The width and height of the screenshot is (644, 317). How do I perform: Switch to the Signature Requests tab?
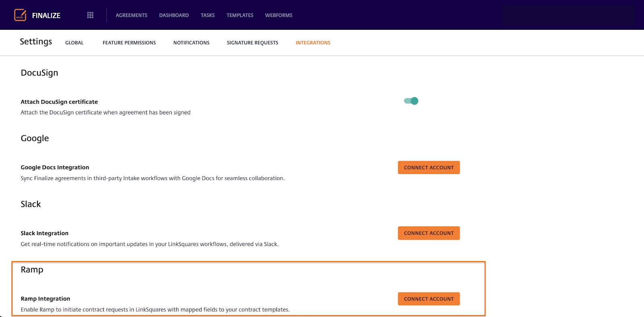(x=252, y=43)
